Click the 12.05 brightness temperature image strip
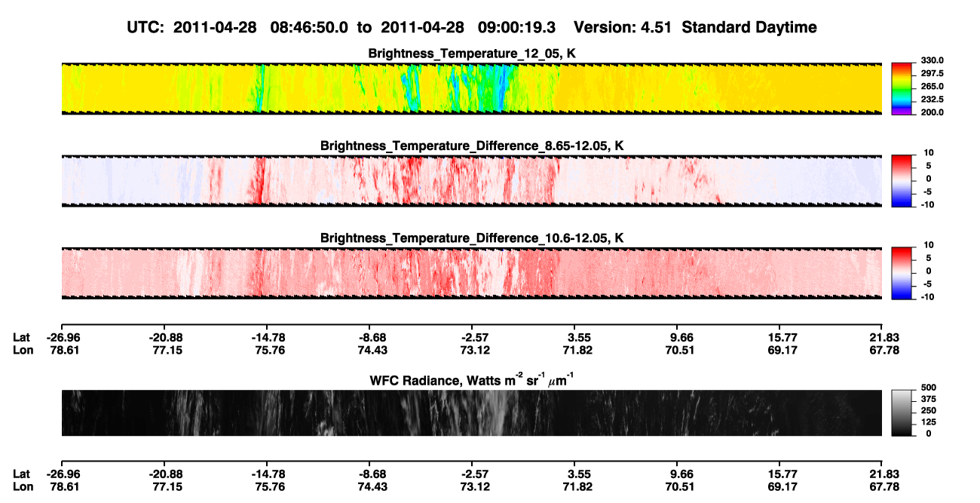Viewport: 980px width, 503px height. point(472,89)
